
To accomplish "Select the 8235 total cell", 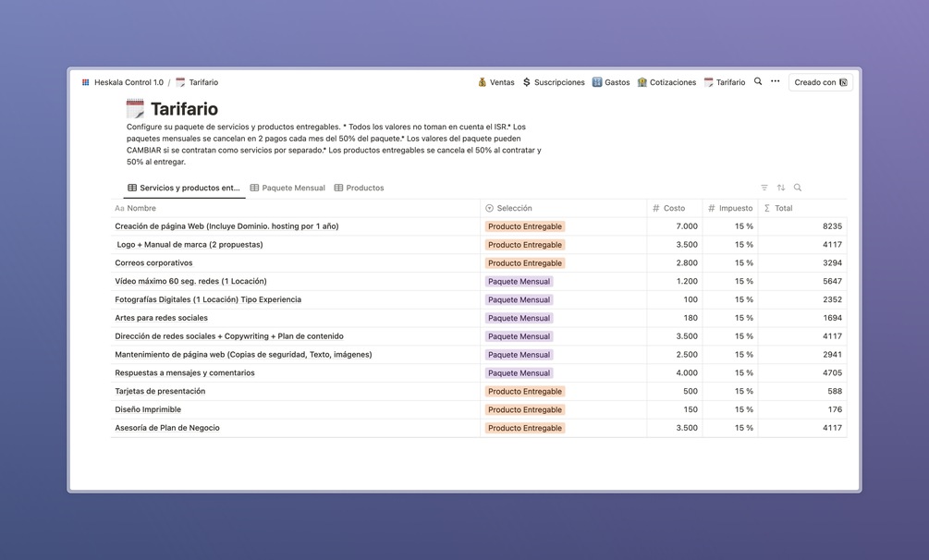I will point(802,226).
